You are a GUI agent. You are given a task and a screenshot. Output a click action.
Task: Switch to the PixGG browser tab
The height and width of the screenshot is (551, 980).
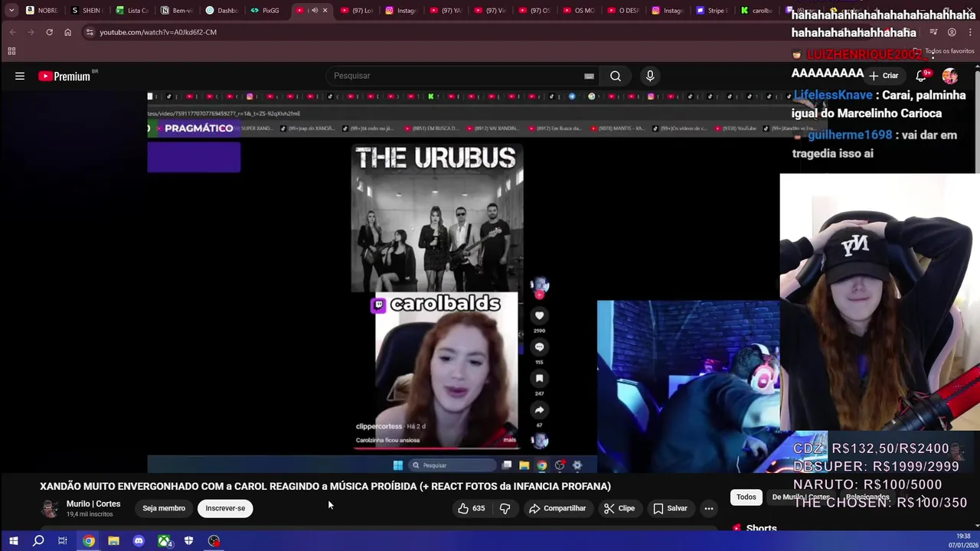click(x=266, y=11)
